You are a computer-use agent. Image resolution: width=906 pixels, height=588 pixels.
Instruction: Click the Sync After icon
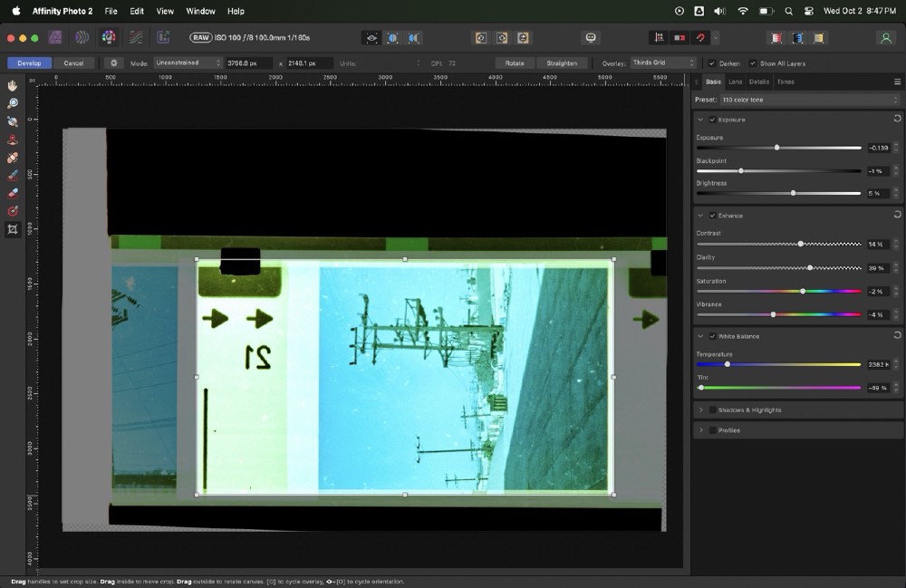point(502,38)
